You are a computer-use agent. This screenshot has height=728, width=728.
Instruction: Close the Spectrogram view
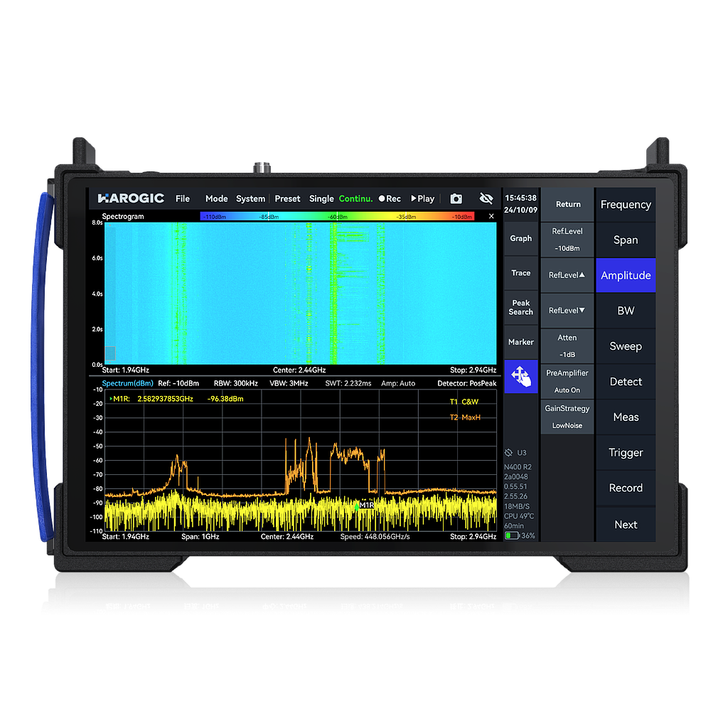pyautogui.click(x=491, y=216)
